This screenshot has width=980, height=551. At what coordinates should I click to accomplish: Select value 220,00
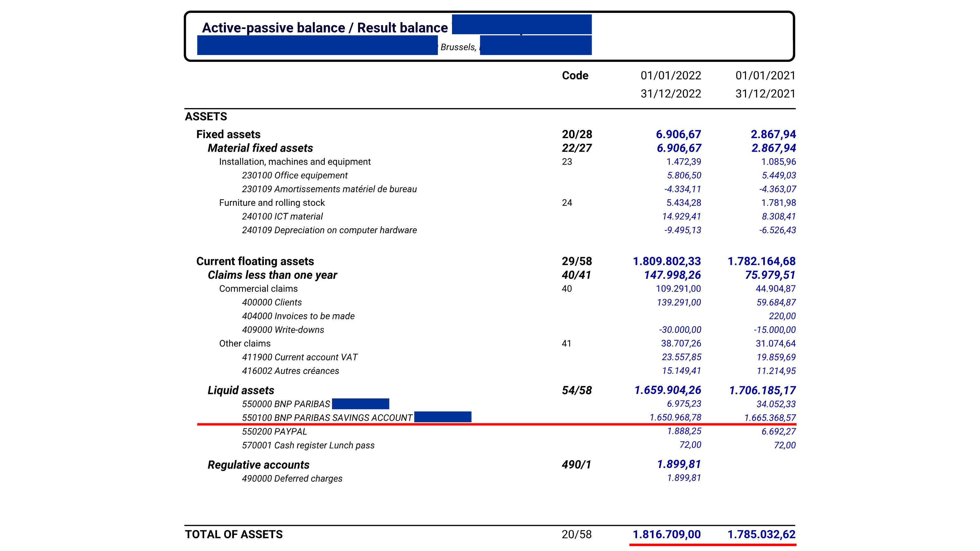(x=782, y=316)
